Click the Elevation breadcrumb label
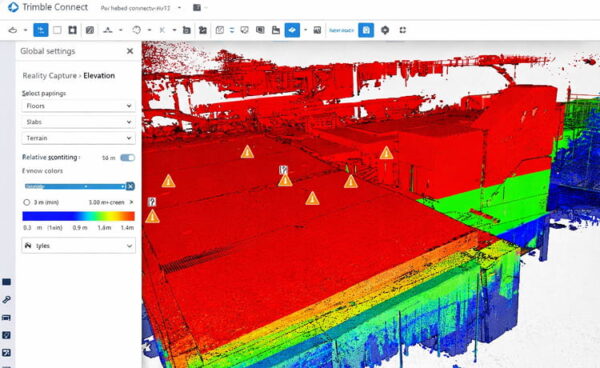The image size is (600, 368). click(99, 76)
